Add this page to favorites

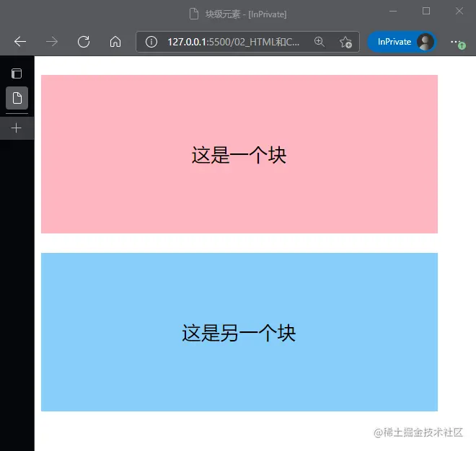345,42
